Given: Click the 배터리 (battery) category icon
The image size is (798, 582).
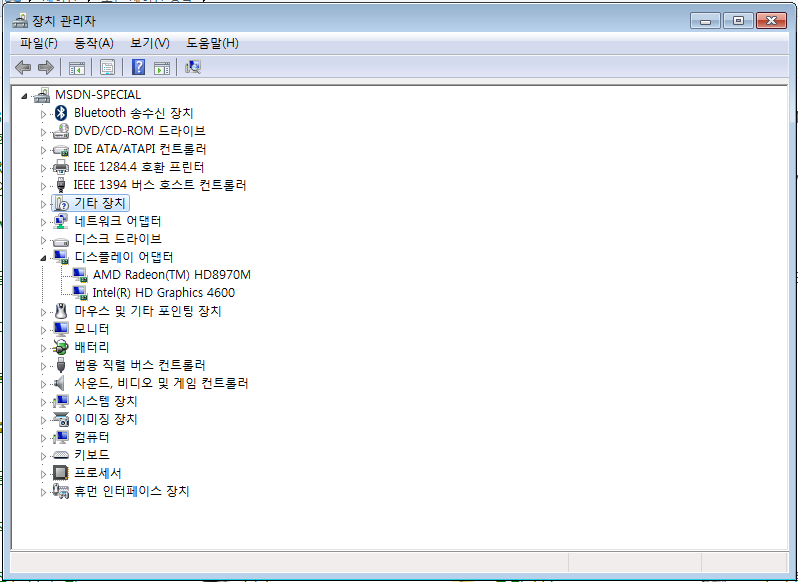Looking at the screenshot, I should [x=61, y=347].
